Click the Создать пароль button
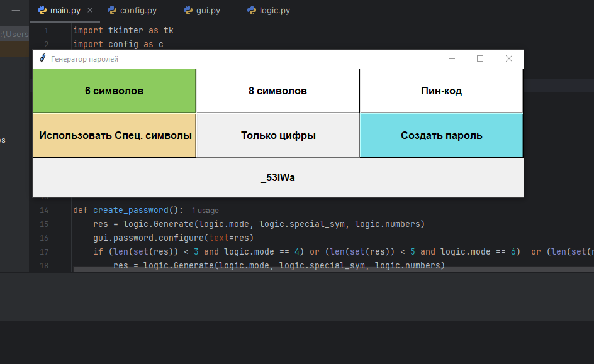Screen dimensions: 594x364 [441, 135]
